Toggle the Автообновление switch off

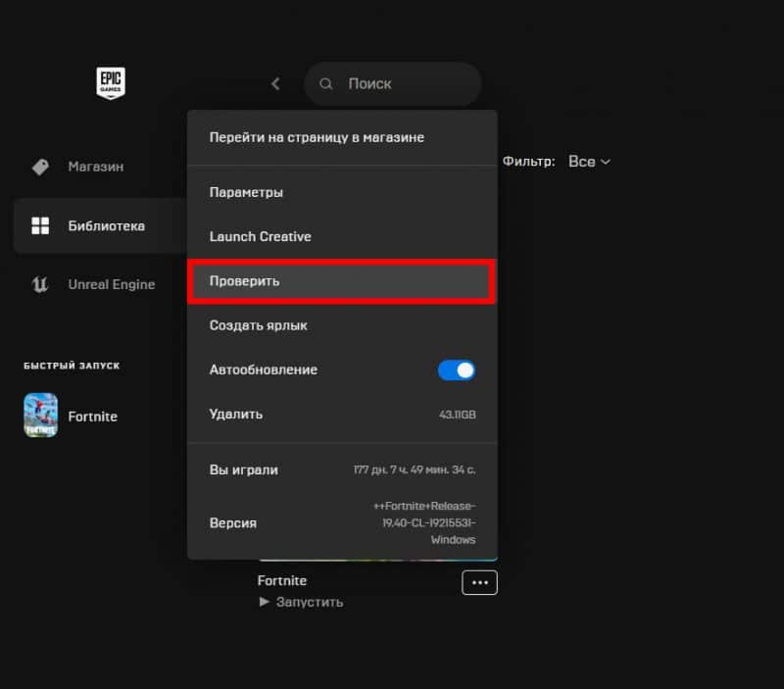click(x=456, y=369)
